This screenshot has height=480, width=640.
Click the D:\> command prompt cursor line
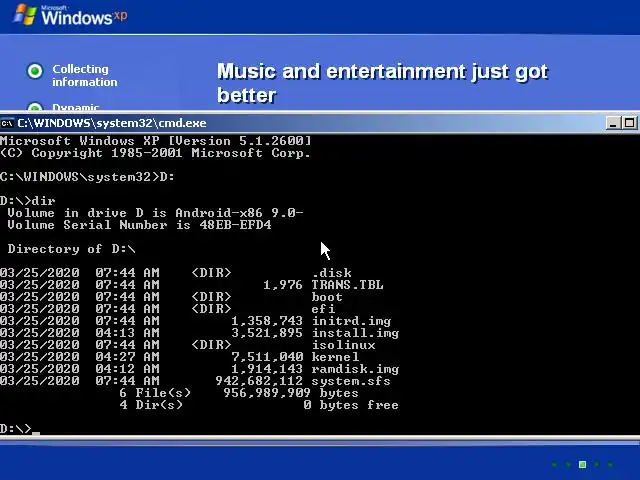[x=20, y=429]
